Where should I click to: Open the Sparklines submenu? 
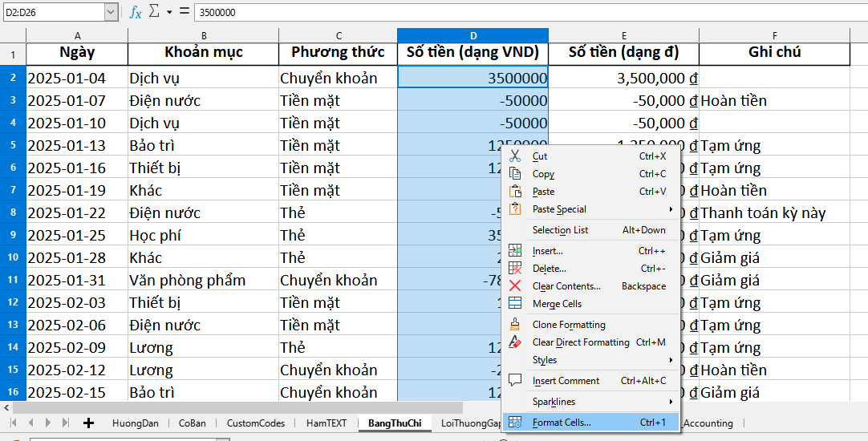(x=590, y=402)
